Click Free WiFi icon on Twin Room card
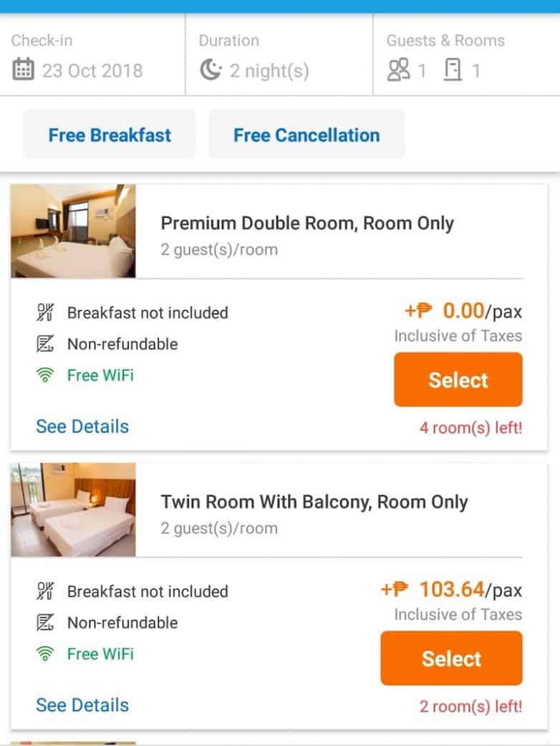 tap(45, 654)
